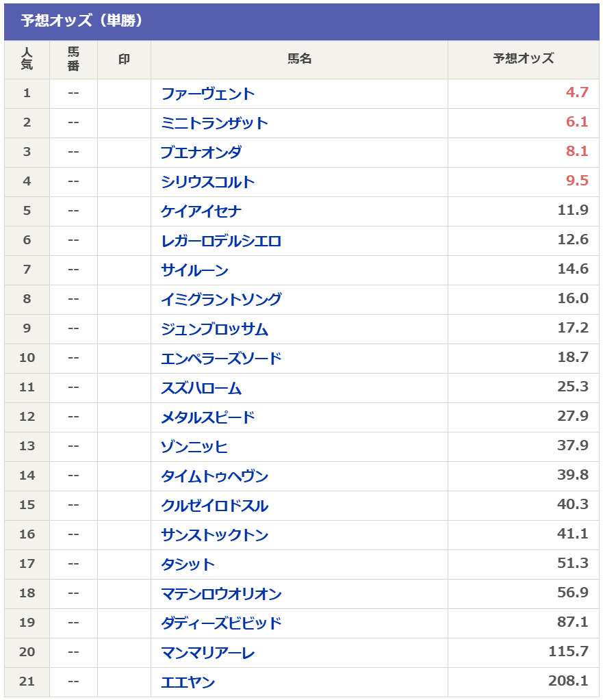The image size is (603, 700).
Task: Click the エエヤン horse link
Action: point(188,682)
